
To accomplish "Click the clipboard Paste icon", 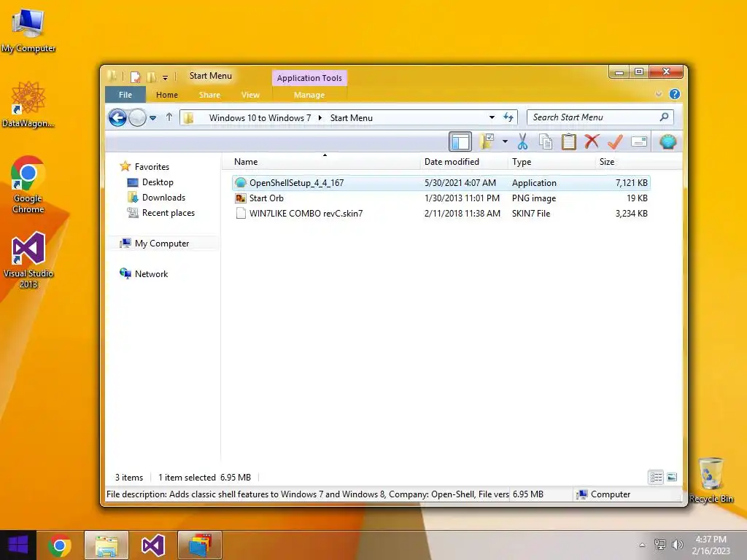I will 569,141.
